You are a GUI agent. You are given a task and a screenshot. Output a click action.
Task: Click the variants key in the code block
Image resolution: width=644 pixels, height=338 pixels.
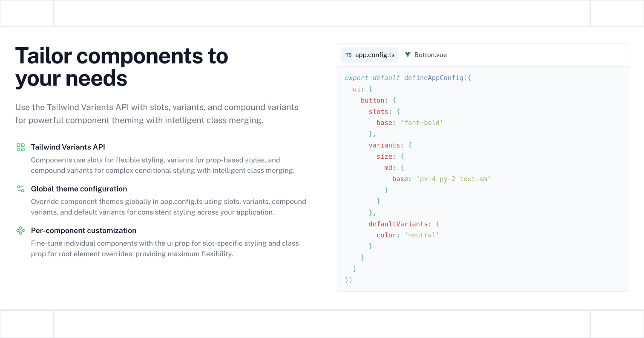[x=384, y=145]
